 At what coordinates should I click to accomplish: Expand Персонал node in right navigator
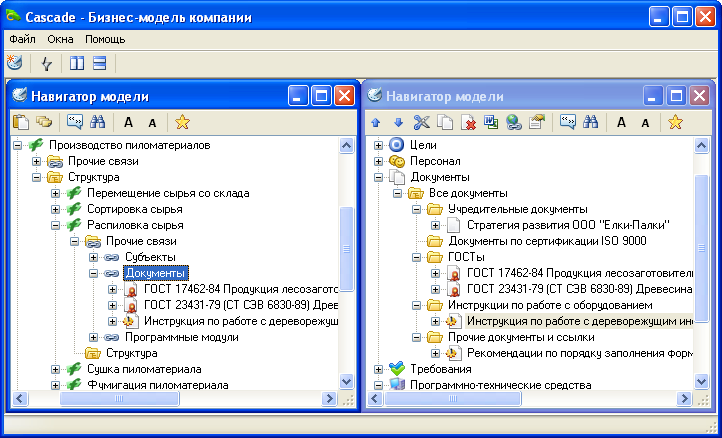point(378,161)
